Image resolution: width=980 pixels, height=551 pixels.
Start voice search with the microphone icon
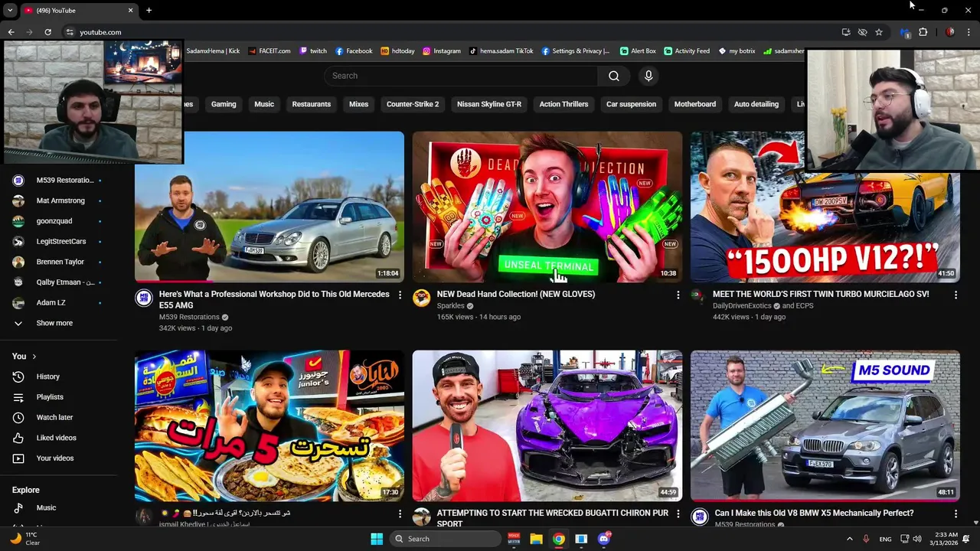648,76
